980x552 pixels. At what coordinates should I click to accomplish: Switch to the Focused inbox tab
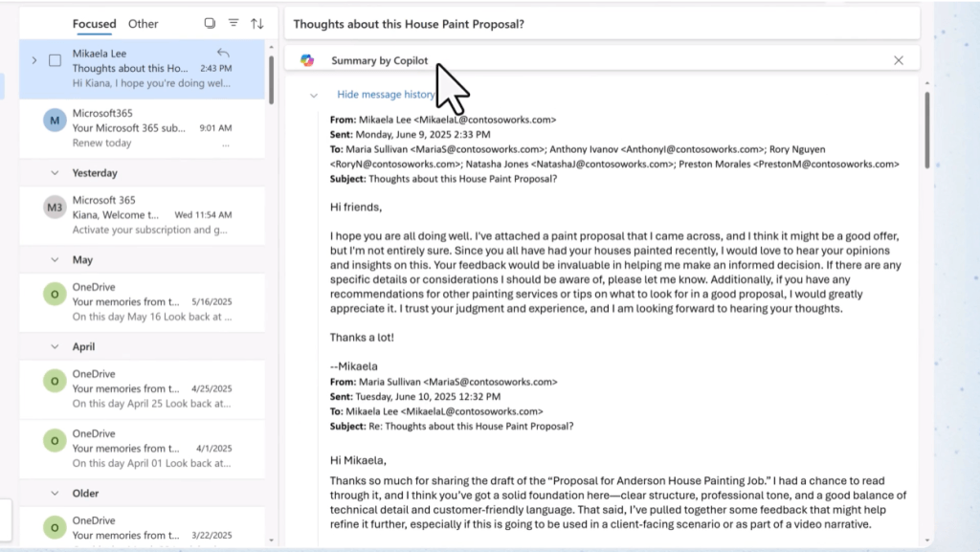click(94, 24)
